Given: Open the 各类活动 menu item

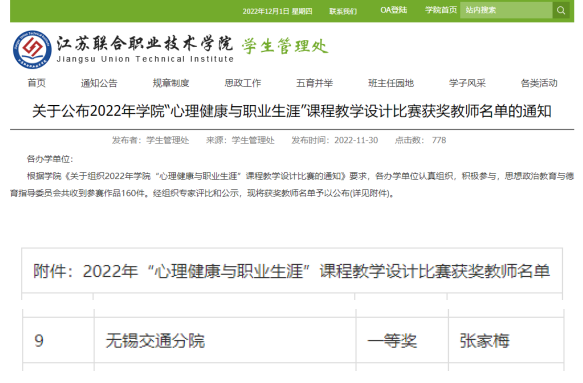Looking at the screenshot, I should pyautogui.click(x=539, y=83).
